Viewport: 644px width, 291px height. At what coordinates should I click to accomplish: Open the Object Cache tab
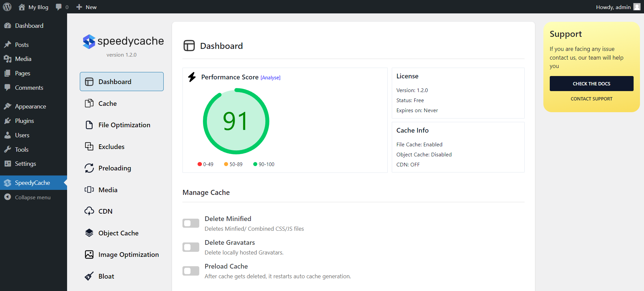pyautogui.click(x=122, y=233)
